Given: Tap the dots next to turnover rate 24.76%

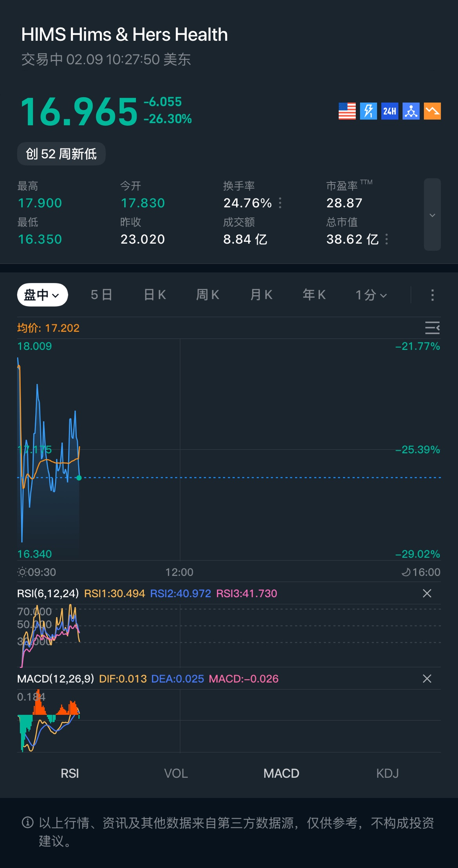Looking at the screenshot, I should (280, 203).
